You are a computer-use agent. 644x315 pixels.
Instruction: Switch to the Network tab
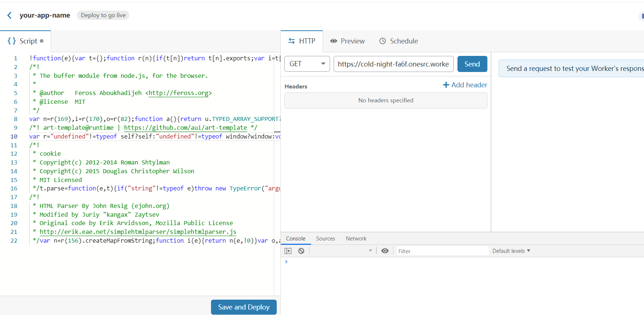pos(356,239)
